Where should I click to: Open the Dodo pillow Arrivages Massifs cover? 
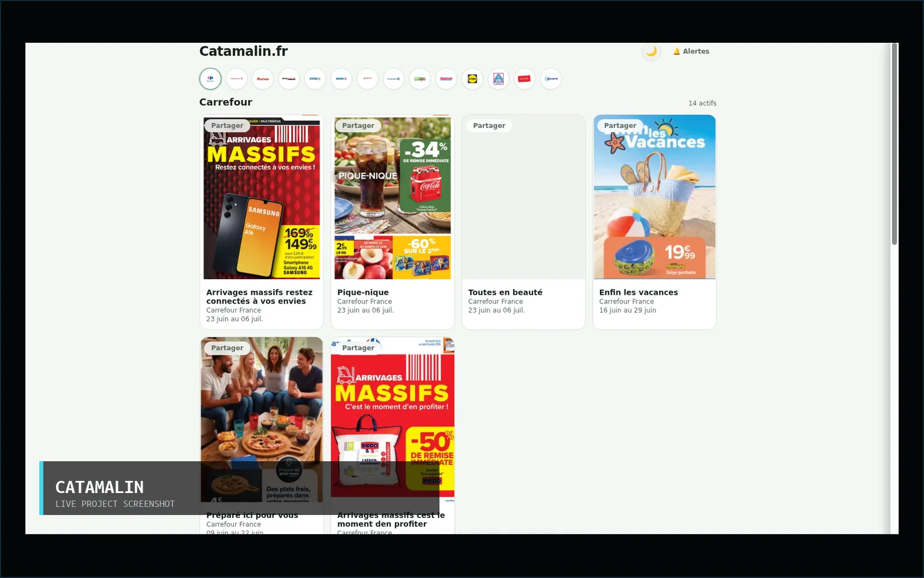(x=393, y=420)
